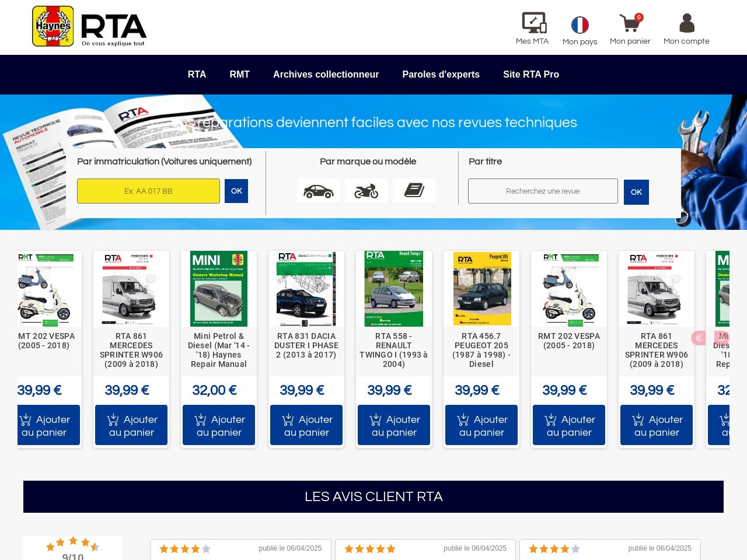Add RTA 831 Dacia Duster to cart

(x=306, y=425)
